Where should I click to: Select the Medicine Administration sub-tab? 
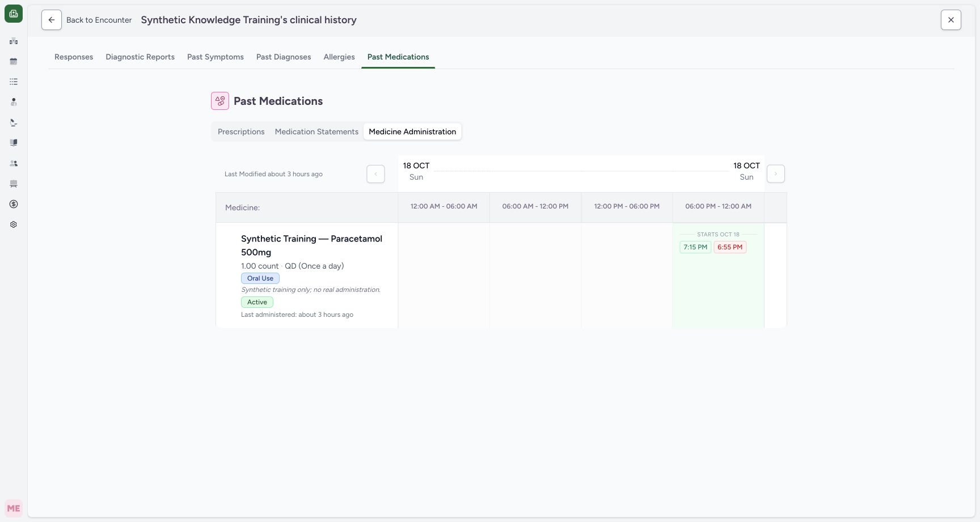point(412,131)
